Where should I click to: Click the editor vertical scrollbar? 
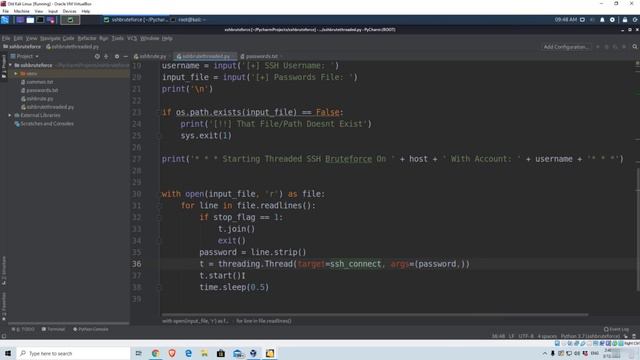(x=638, y=229)
